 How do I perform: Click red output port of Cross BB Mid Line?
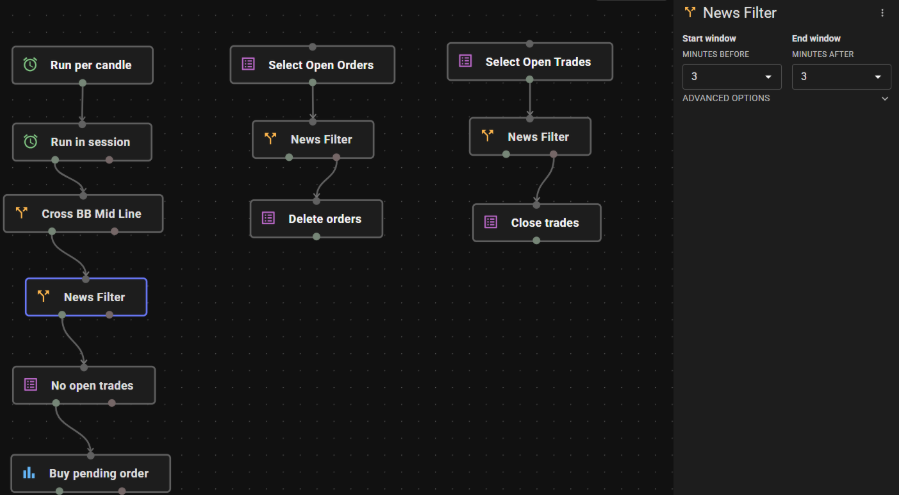click(x=115, y=231)
